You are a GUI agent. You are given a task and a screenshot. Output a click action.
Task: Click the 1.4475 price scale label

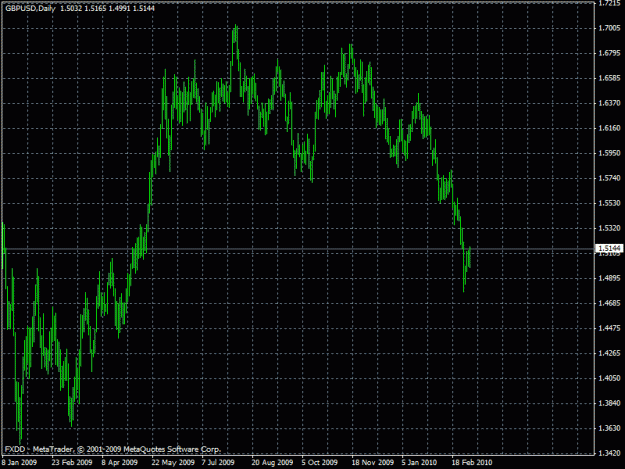tap(610, 328)
